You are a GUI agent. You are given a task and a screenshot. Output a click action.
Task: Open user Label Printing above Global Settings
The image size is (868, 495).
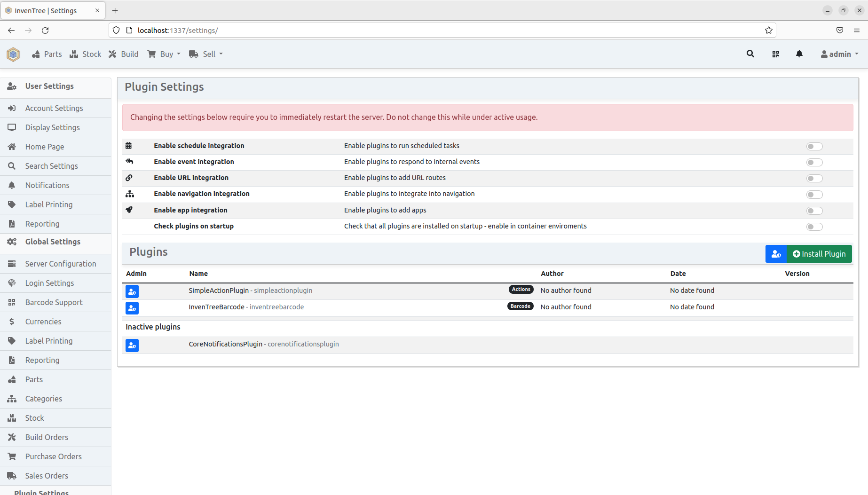coord(55,204)
